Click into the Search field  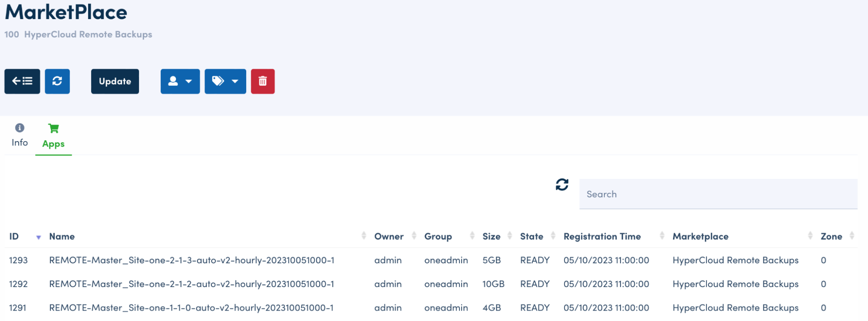(x=718, y=194)
